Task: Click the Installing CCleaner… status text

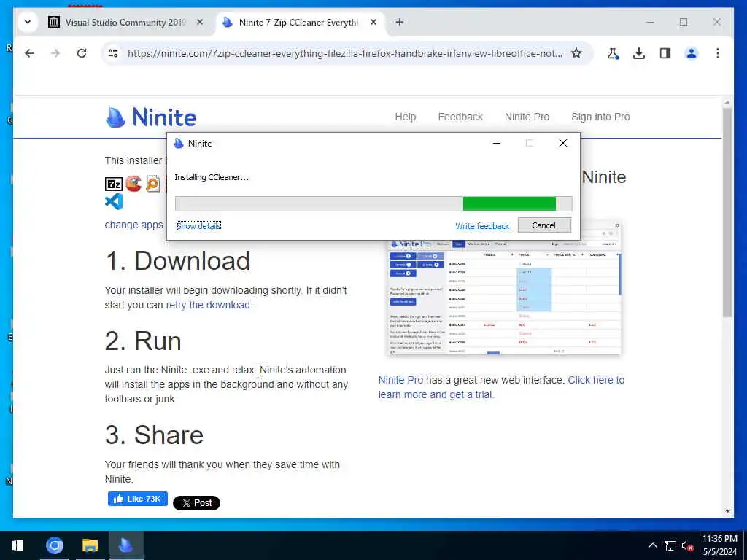Action: (212, 177)
